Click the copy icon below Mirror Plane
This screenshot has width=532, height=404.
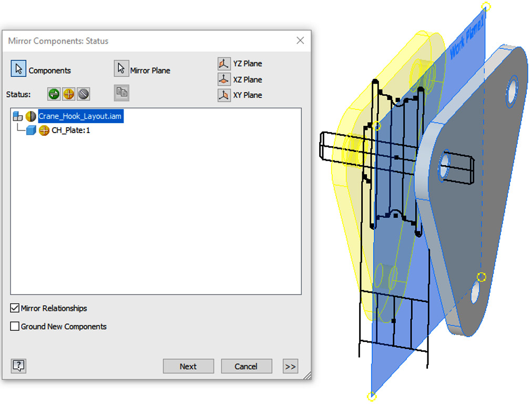[x=121, y=93]
